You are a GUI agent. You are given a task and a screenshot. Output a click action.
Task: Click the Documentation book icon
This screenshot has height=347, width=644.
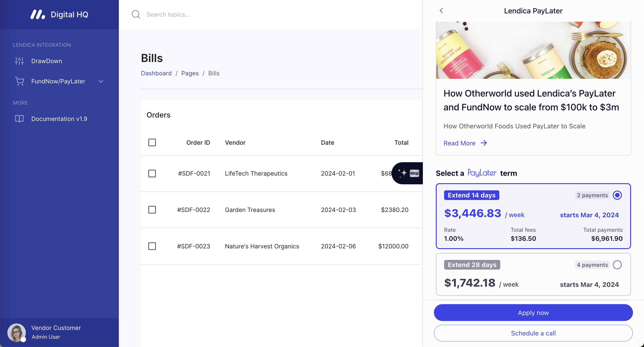tap(19, 119)
